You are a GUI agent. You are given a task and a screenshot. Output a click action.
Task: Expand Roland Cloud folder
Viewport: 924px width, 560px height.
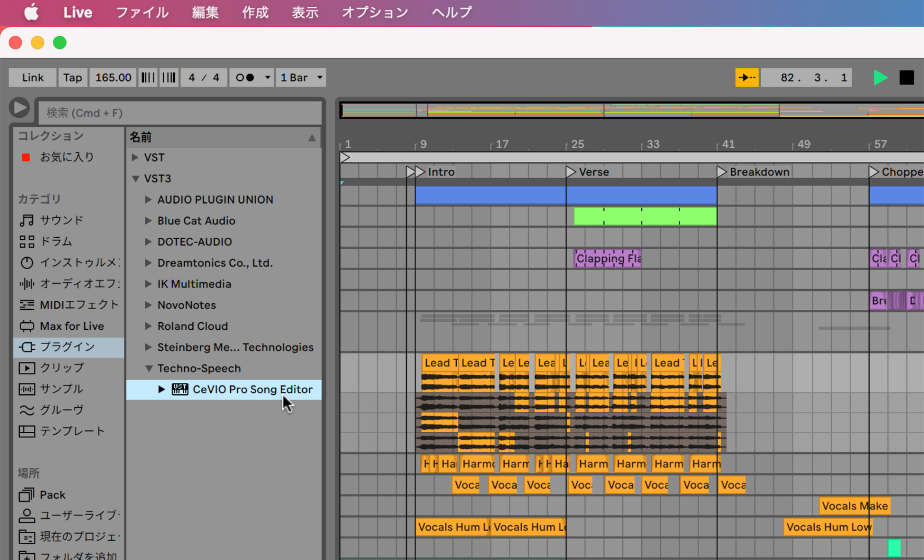[148, 326]
